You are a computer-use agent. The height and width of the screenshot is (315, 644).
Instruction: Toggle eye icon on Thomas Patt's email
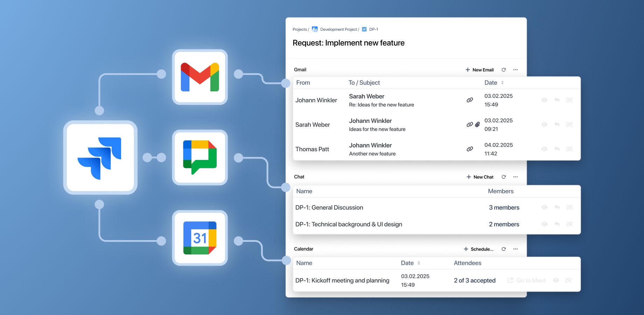tap(544, 149)
